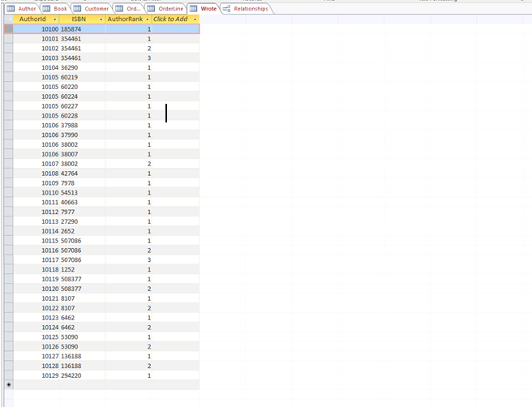Click the new record asterisk row selector

tap(8, 385)
